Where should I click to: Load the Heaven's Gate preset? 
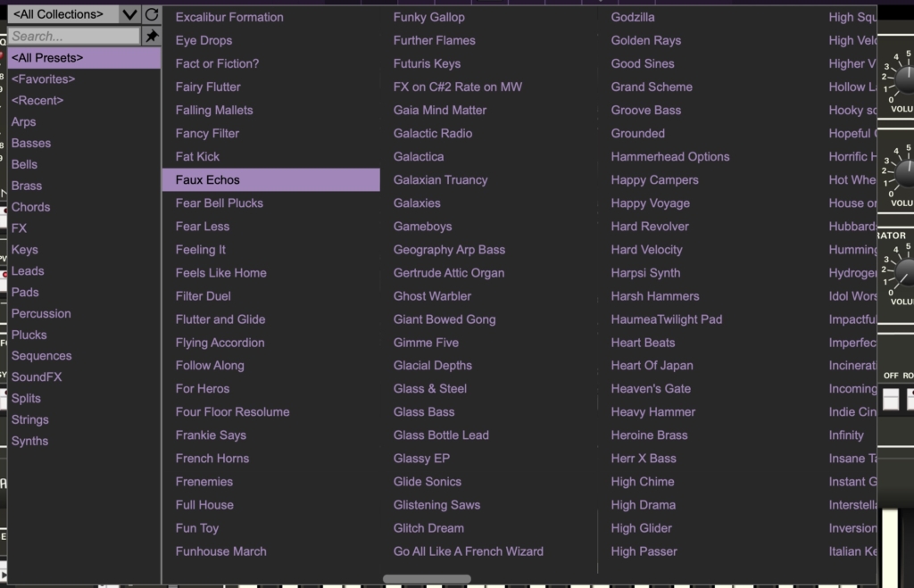[x=651, y=388]
